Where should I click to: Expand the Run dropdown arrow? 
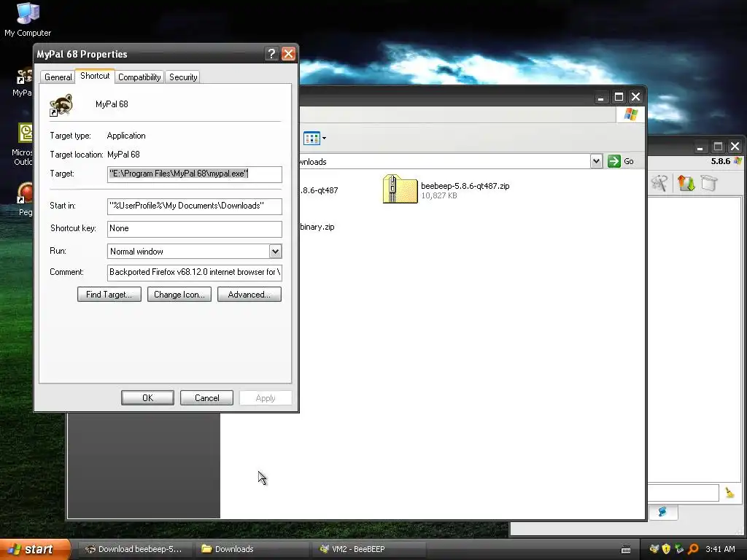coord(275,252)
